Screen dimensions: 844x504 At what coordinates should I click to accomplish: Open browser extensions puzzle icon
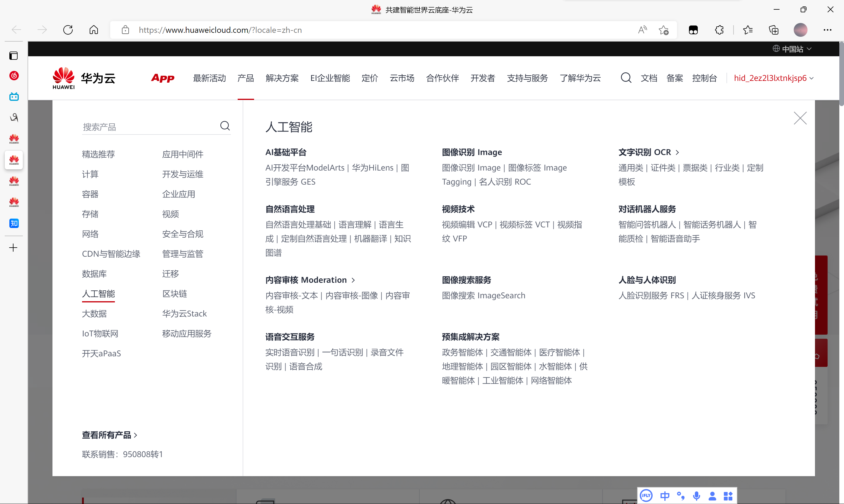point(719,30)
